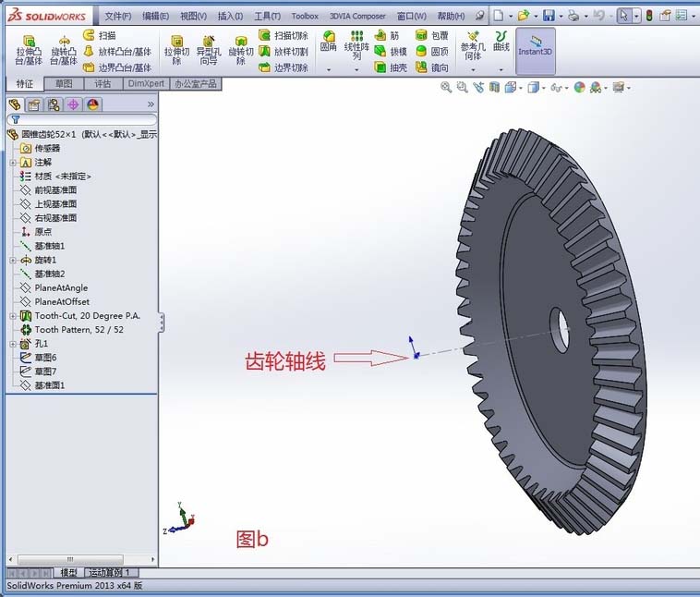The height and width of the screenshot is (597, 700).
Task: Click the Open folder icon
Action: pos(524,16)
